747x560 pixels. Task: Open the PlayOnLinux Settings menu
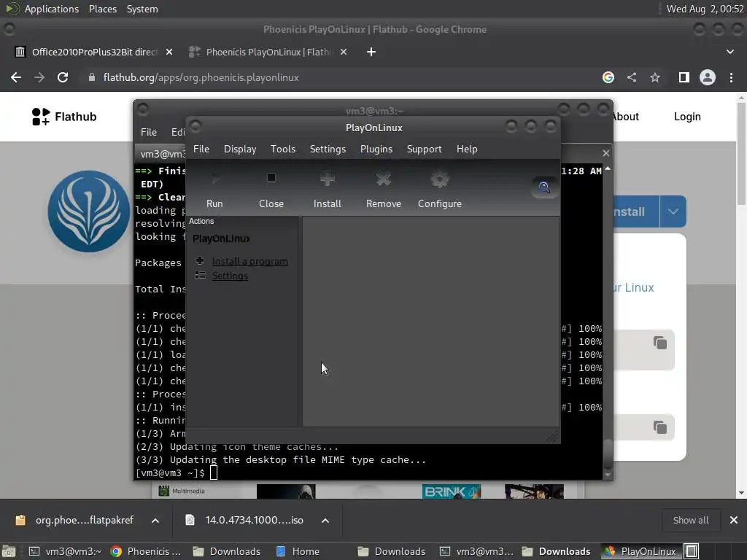tap(328, 149)
